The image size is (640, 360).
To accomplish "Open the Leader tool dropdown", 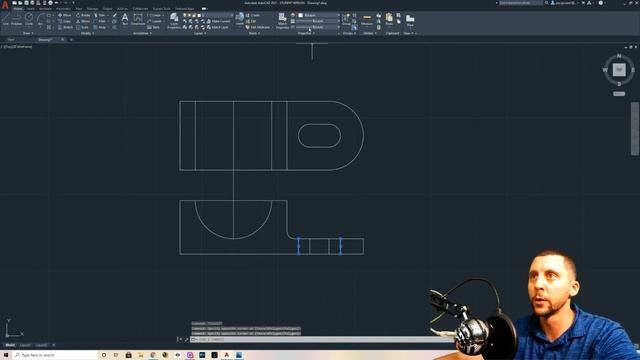I will click(x=162, y=21).
